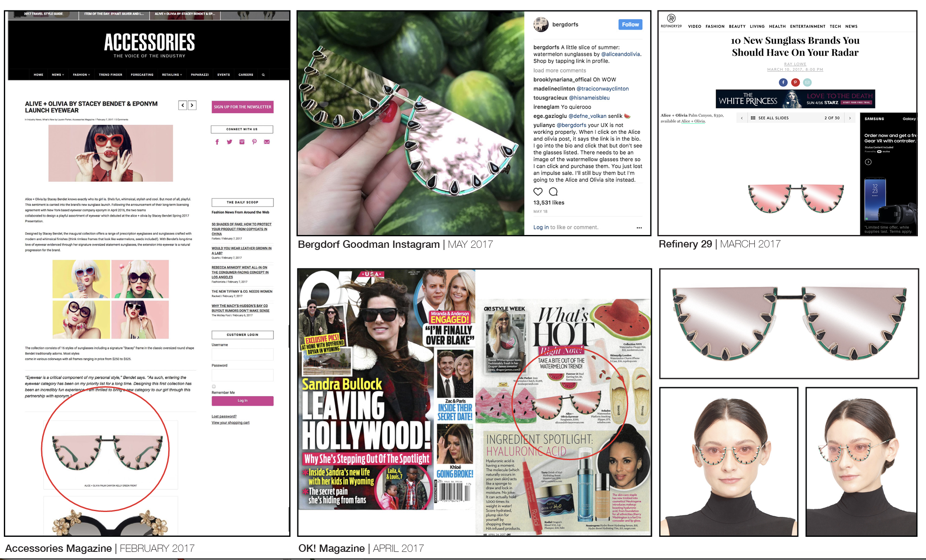Share Refinery29 article on Facebook
Viewport: 926px width, 560px height.
coord(783,82)
